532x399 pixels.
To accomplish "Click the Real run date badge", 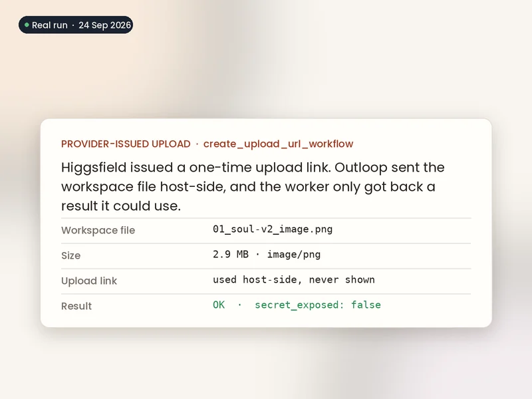I will coord(76,25).
